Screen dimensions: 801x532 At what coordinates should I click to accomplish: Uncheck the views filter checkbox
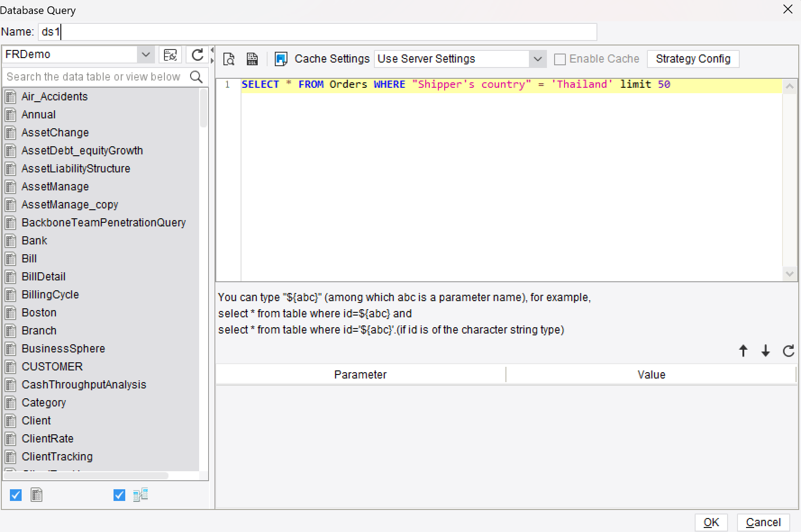(119, 495)
